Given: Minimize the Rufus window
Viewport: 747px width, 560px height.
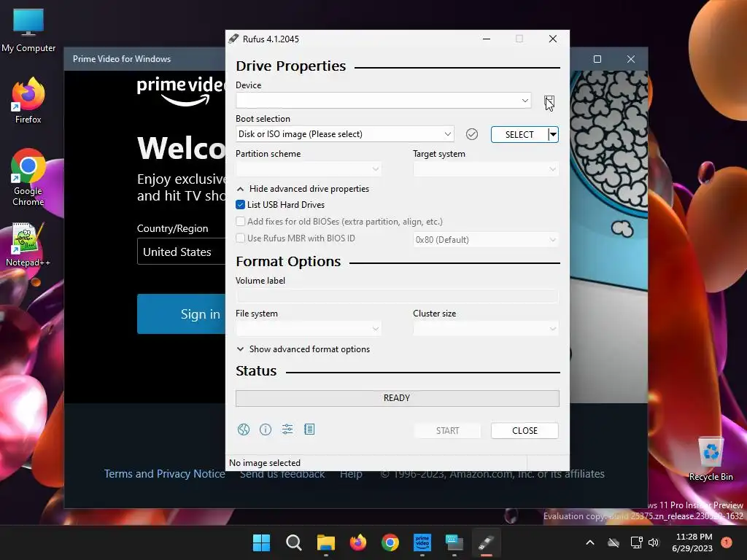Looking at the screenshot, I should coord(487,39).
